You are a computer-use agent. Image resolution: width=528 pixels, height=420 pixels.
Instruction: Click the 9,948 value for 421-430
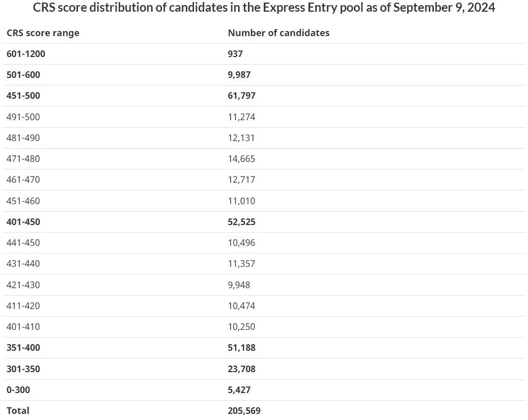239,285
